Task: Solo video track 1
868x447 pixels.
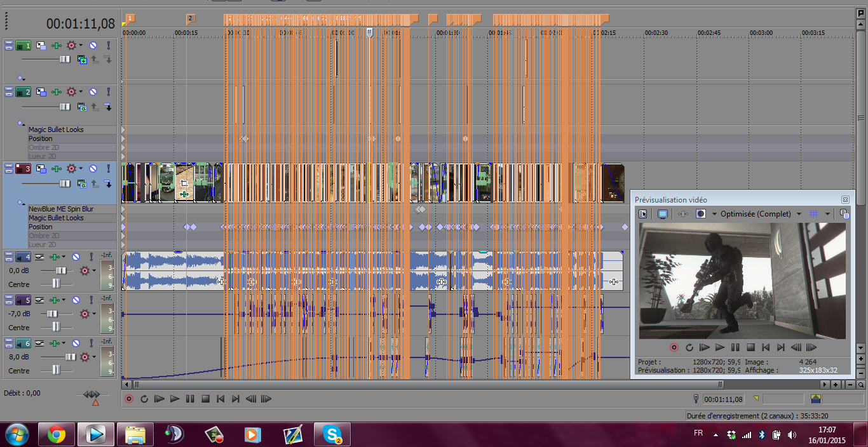Action: 108,46
